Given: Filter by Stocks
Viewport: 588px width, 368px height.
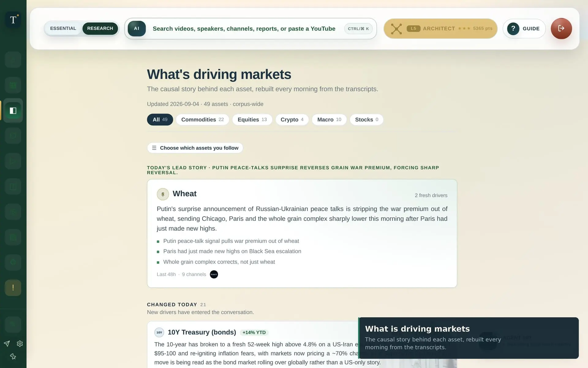Looking at the screenshot, I should [367, 120].
